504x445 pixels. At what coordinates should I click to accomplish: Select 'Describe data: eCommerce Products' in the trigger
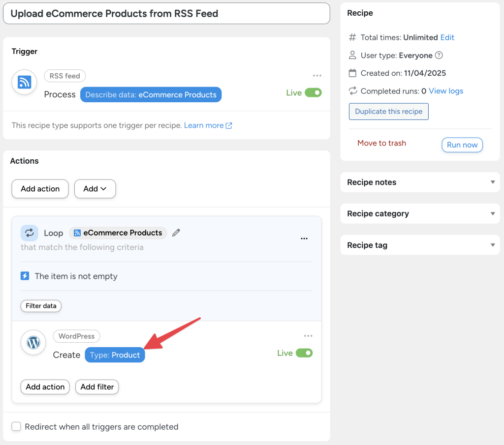click(x=151, y=94)
